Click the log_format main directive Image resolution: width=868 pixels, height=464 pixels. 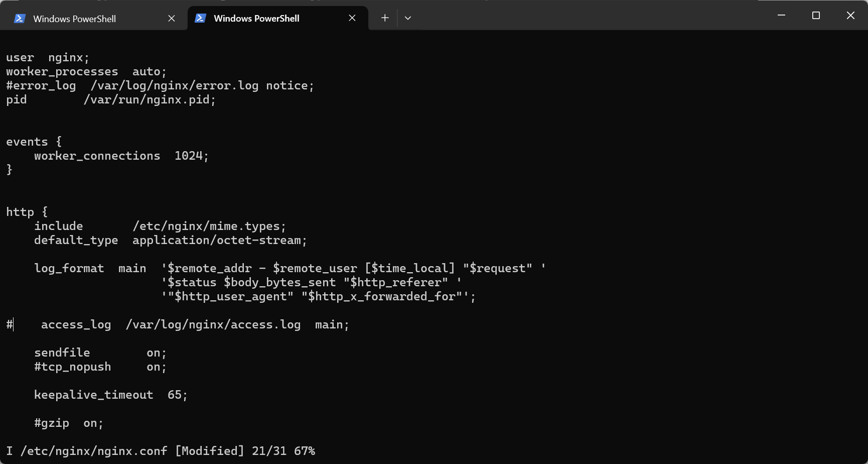click(x=151, y=268)
